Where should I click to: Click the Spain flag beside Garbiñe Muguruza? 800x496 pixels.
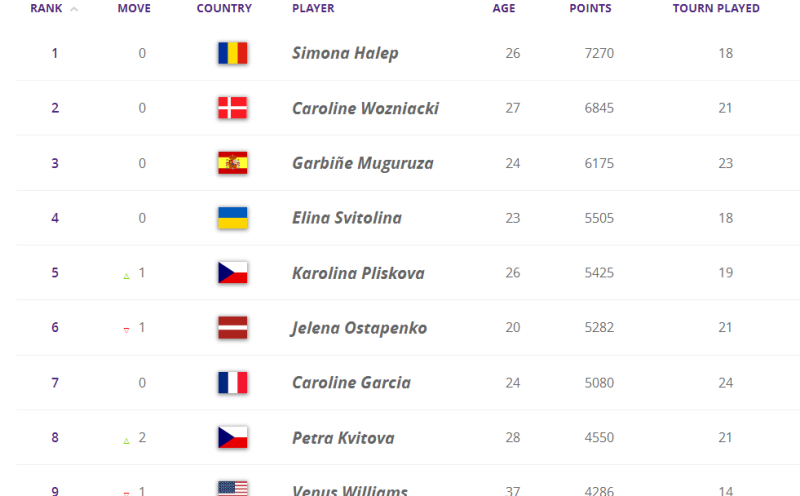click(x=233, y=163)
